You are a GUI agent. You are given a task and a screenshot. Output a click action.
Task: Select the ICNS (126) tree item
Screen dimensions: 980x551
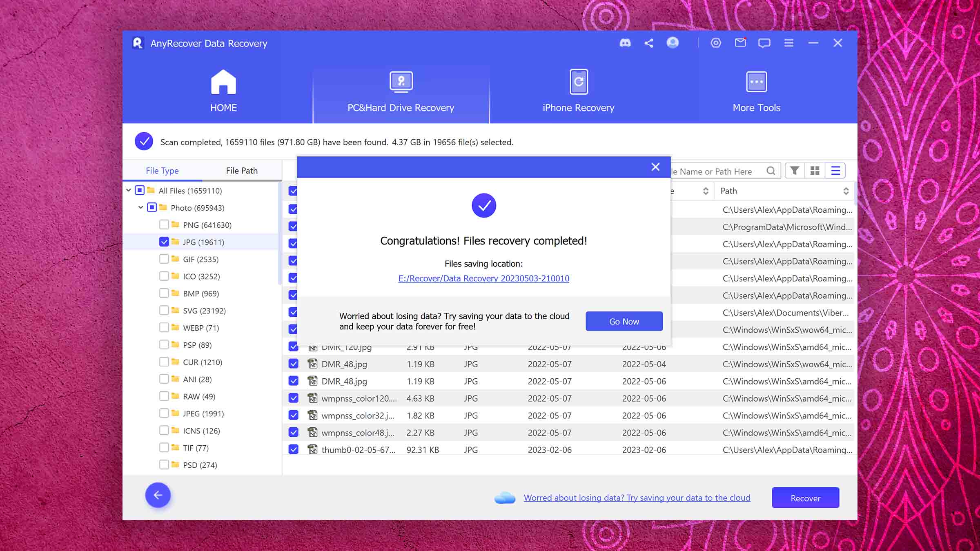click(201, 431)
